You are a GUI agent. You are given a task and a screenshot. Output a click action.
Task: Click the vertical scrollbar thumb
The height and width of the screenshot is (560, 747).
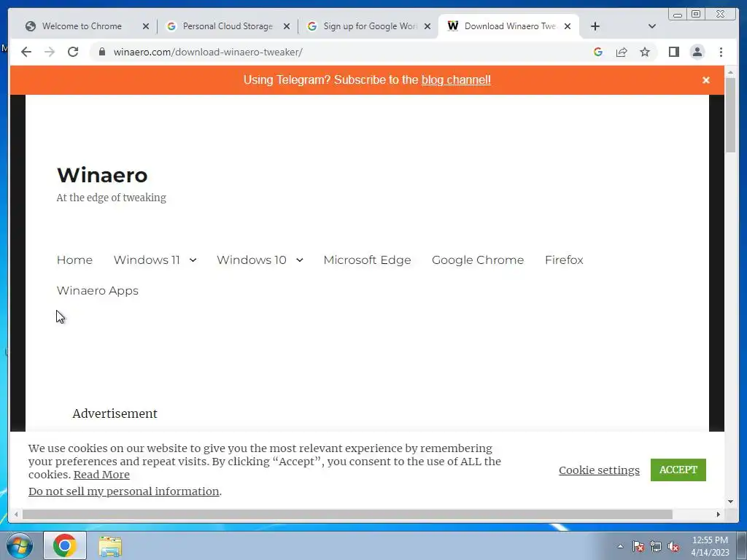pyautogui.click(x=730, y=115)
